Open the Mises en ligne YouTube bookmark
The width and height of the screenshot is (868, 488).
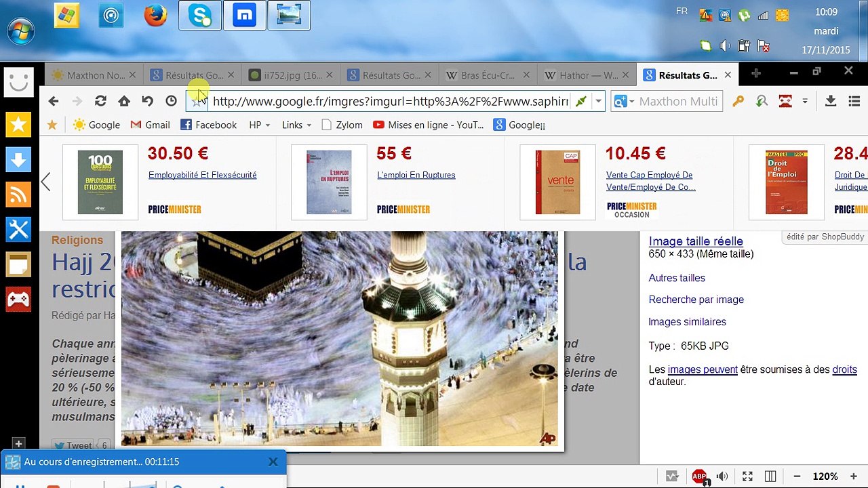click(x=428, y=125)
